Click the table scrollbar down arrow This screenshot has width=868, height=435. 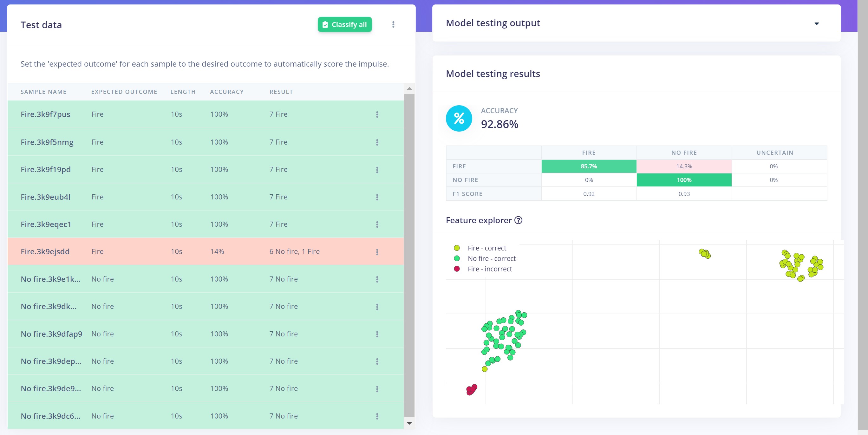(409, 423)
